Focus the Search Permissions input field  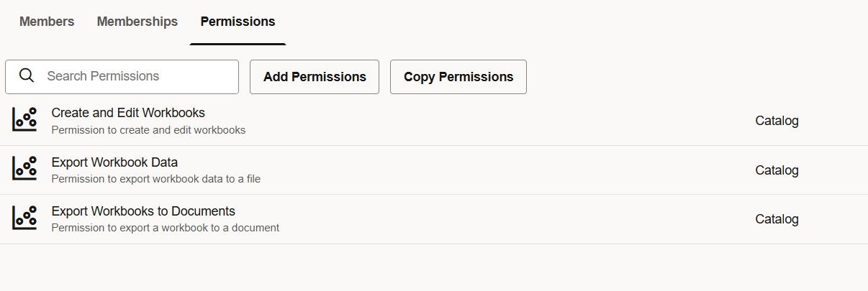[x=137, y=76]
